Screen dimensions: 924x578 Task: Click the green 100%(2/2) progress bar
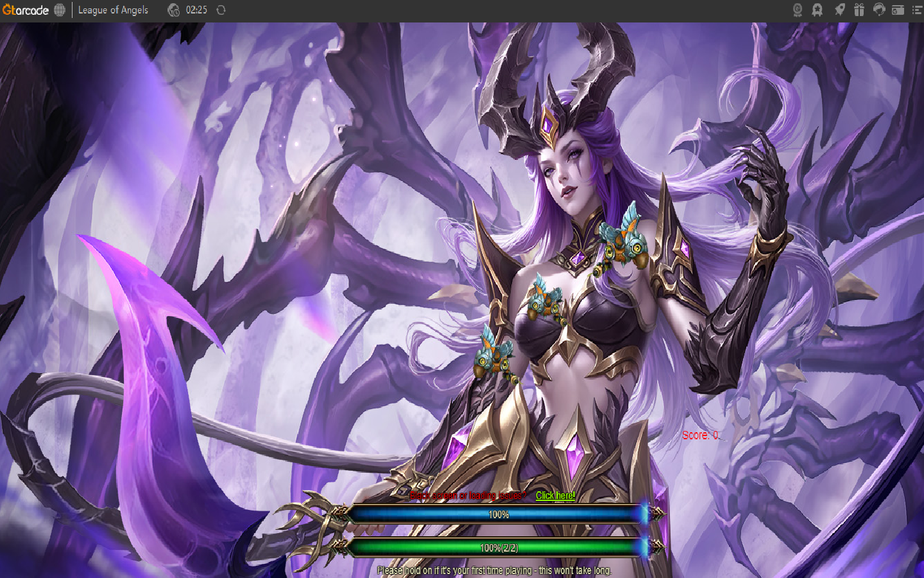point(498,548)
